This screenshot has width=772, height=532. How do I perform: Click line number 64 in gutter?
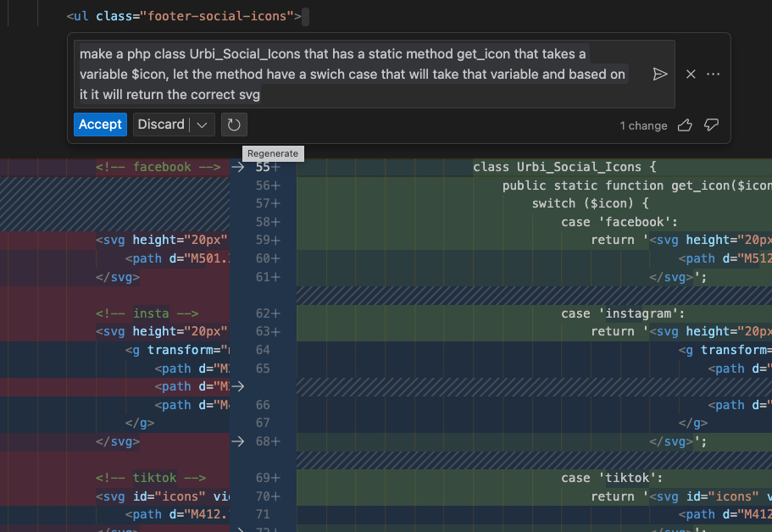(263, 350)
